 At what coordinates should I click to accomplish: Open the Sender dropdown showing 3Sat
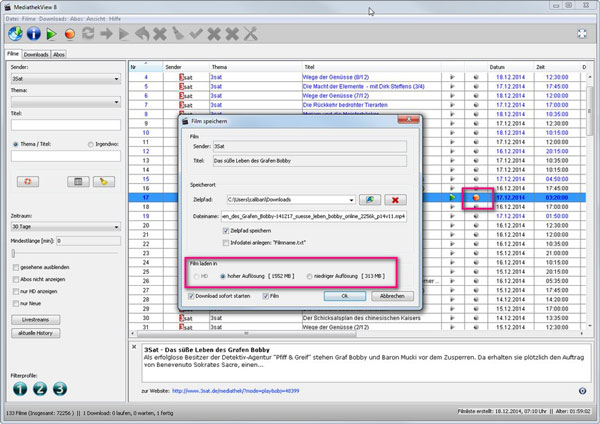66,79
